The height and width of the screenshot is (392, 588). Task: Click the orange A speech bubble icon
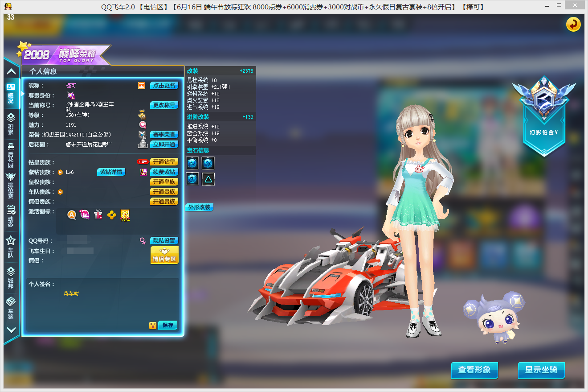[x=72, y=215]
